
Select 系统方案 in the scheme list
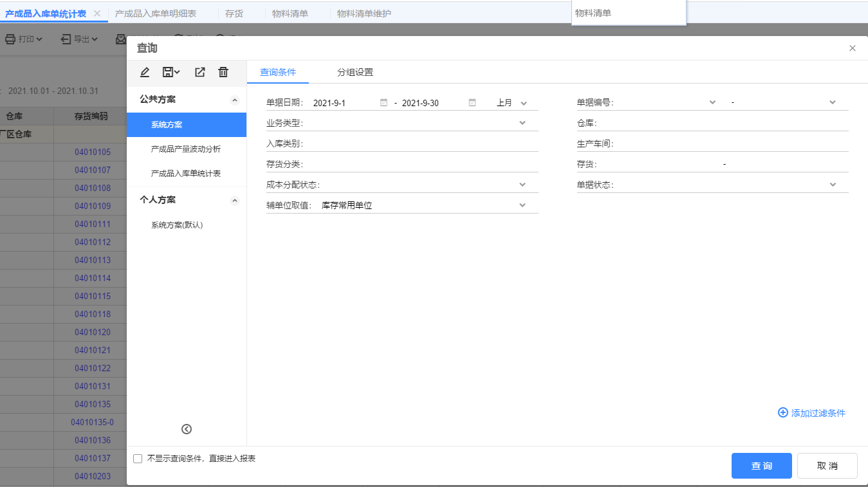[187, 125]
